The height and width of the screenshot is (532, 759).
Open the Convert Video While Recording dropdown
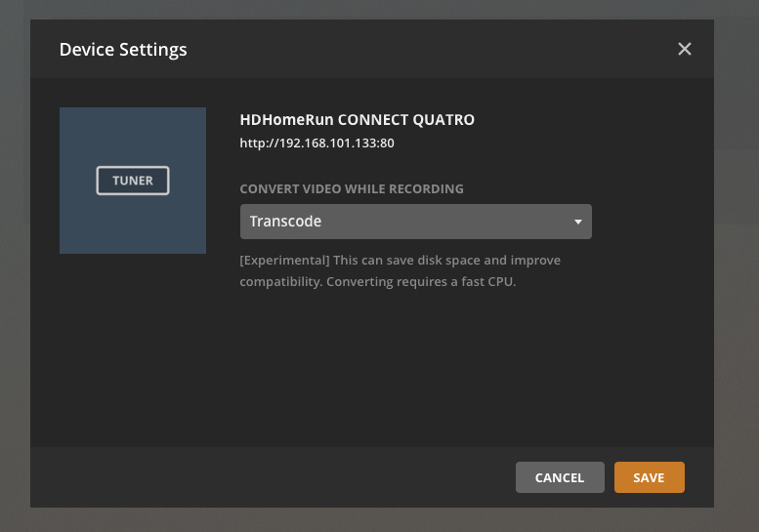pos(416,222)
